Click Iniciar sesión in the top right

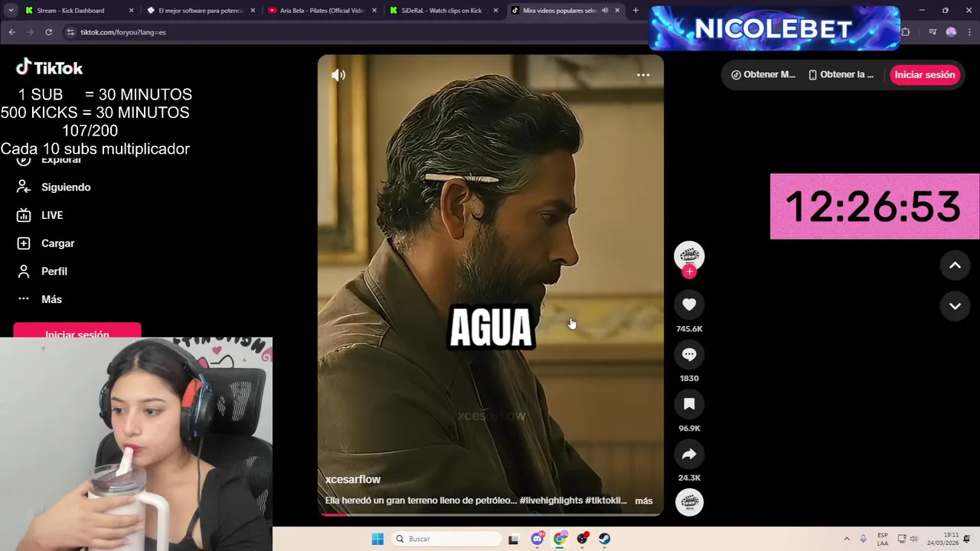coord(924,75)
